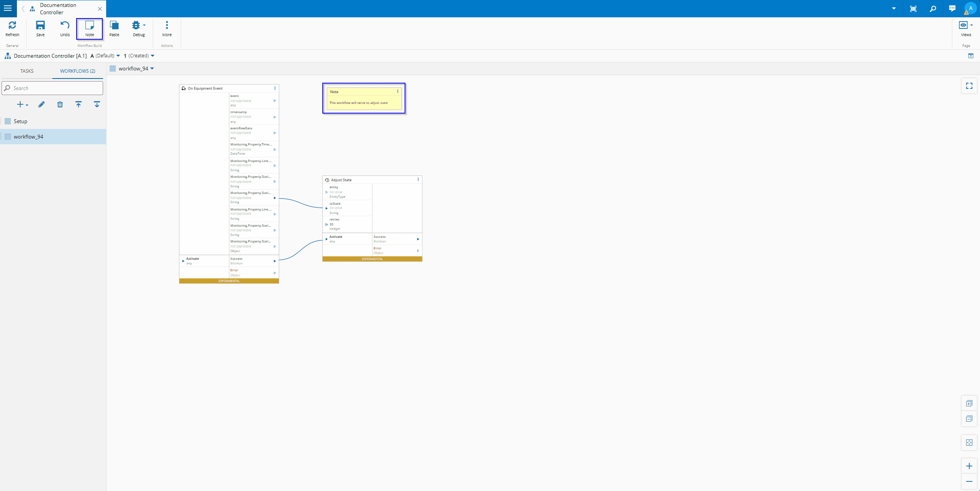Select Setup workflow in list

[21, 122]
